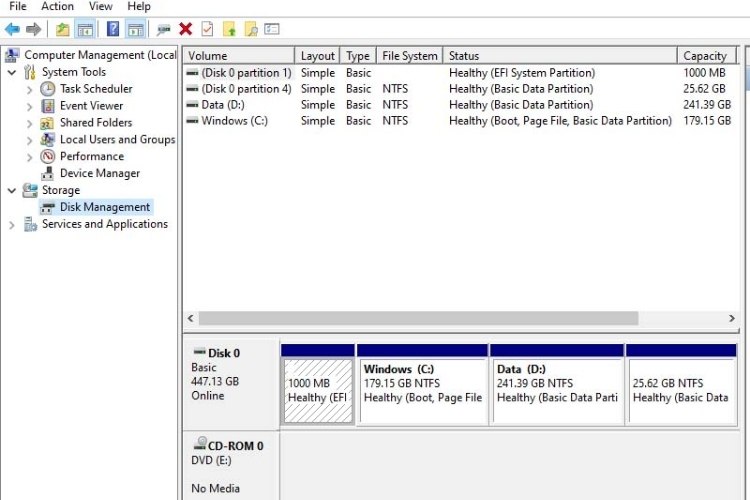Toggle Show/Hide Console Tree toolbar icon

(x=85, y=29)
